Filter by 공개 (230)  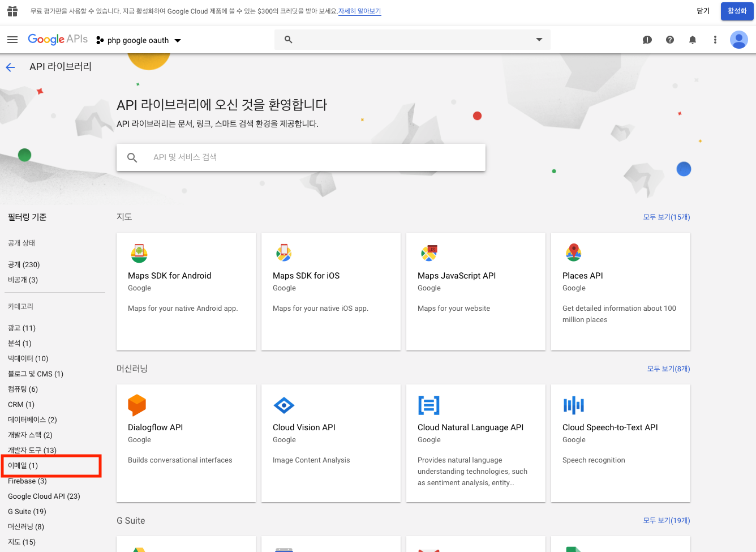click(x=24, y=264)
